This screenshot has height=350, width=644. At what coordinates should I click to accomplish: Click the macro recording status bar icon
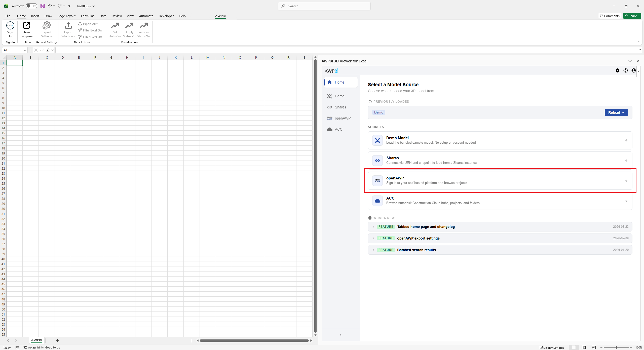point(17,347)
